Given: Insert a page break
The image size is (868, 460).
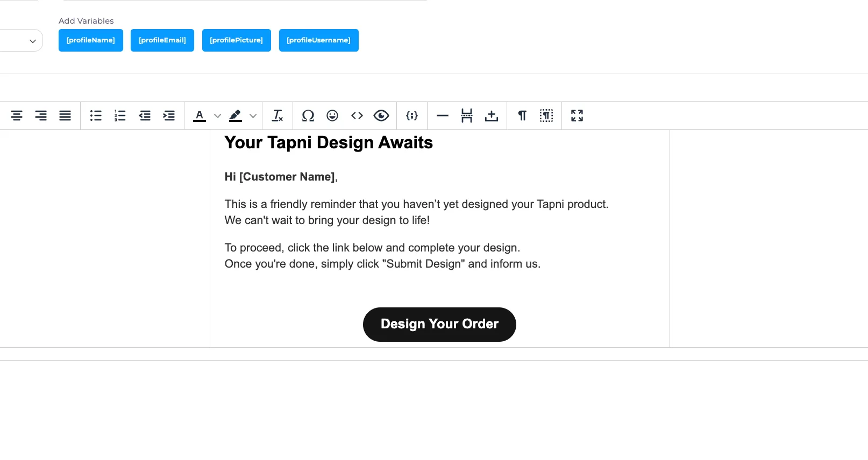Looking at the screenshot, I should click(x=467, y=116).
